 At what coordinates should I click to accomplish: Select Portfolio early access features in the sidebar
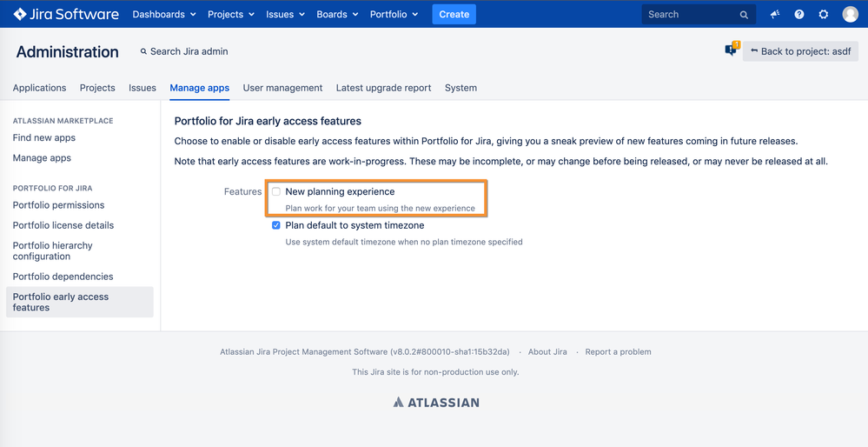tap(80, 302)
